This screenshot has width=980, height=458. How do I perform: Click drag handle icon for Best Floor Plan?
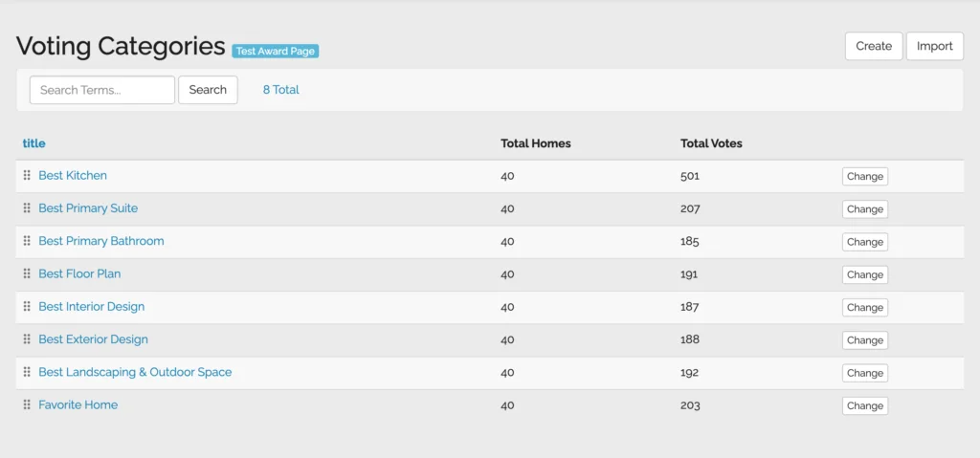click(27, 273)
